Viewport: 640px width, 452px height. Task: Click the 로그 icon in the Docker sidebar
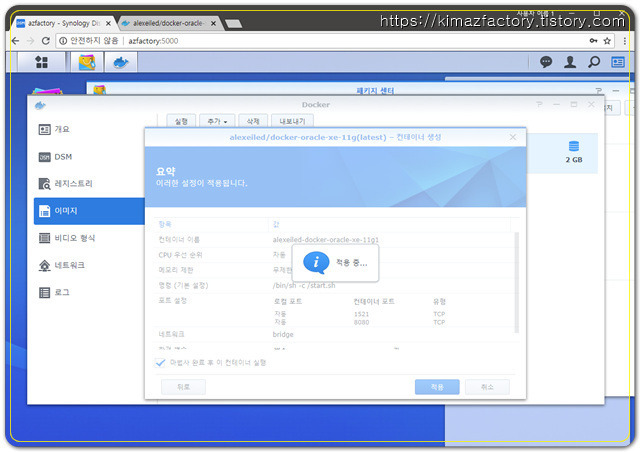(44, 292)
